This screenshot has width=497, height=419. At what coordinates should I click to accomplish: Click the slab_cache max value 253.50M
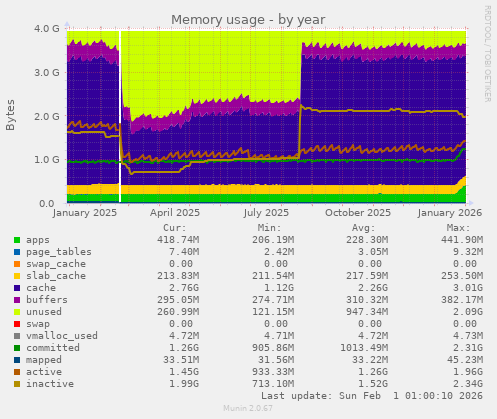[462, 276]
